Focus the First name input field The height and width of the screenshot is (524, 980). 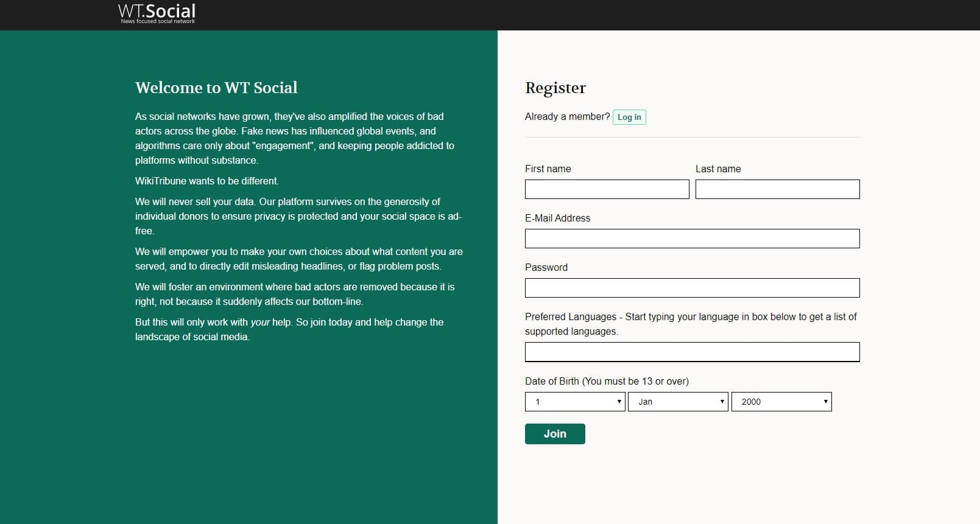click(607, 189)
